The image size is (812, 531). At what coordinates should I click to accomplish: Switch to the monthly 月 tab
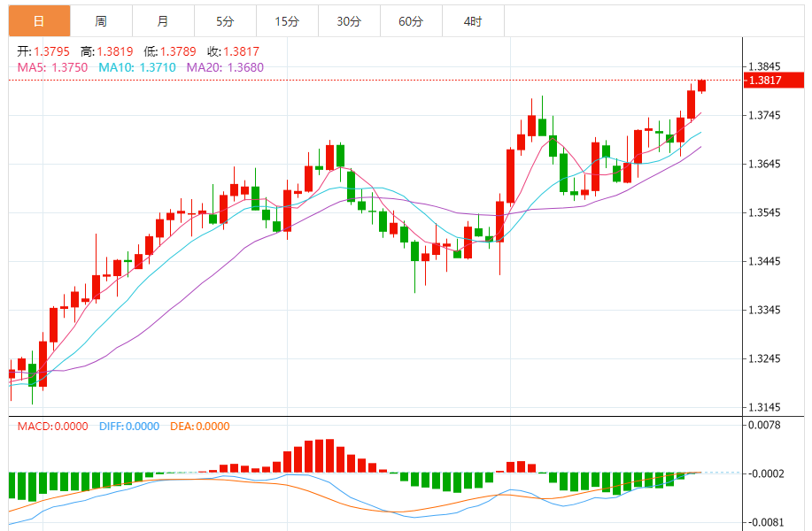pos(163,21)
